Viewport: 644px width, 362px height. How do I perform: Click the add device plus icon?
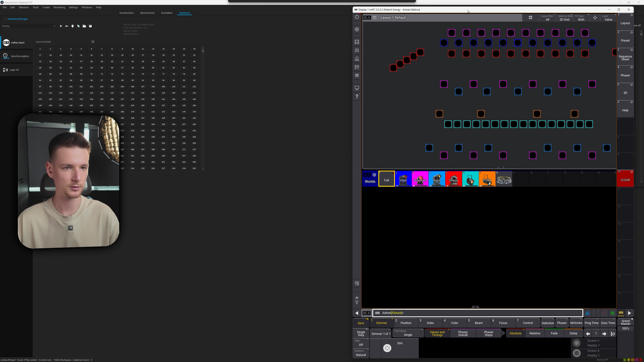click(61, 26)
